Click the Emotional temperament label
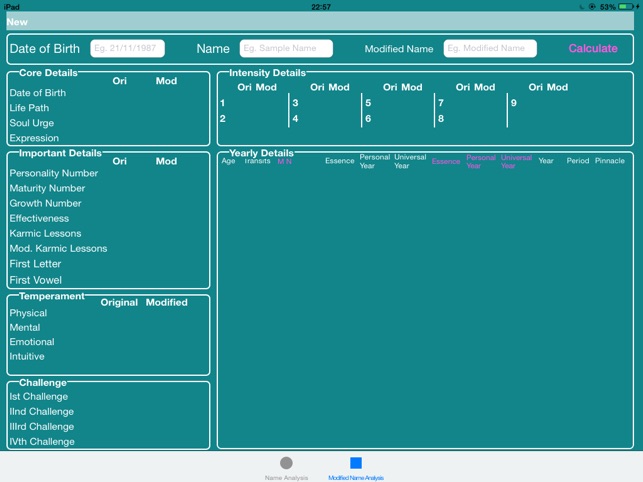The width and height of the screenshot is (643, 482). 32,342
